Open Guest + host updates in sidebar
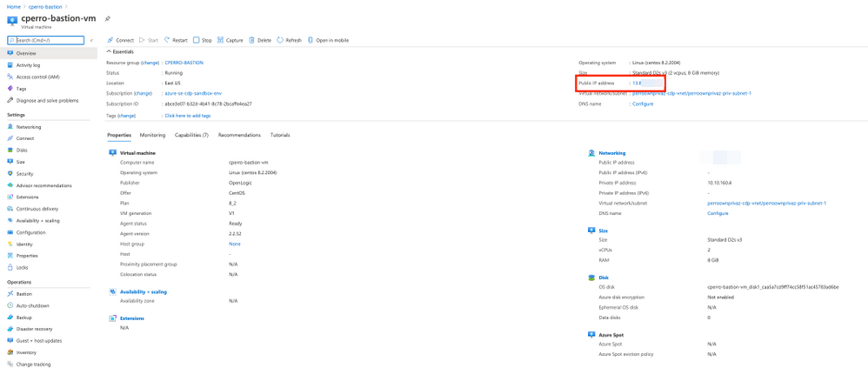868x368 pixels. [39, 341]
